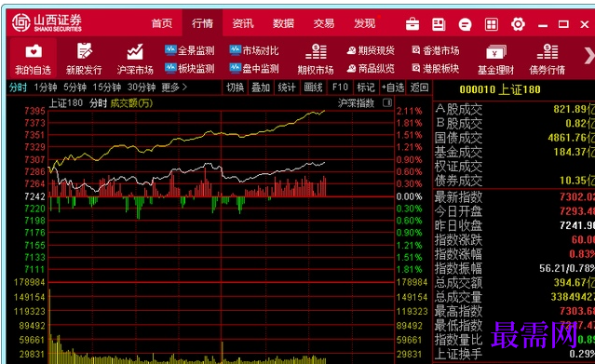Switch to 15分钟 chart period
The width and height of the screenshot is (595, 364).
pyautogui.click(x=107, y=88)
